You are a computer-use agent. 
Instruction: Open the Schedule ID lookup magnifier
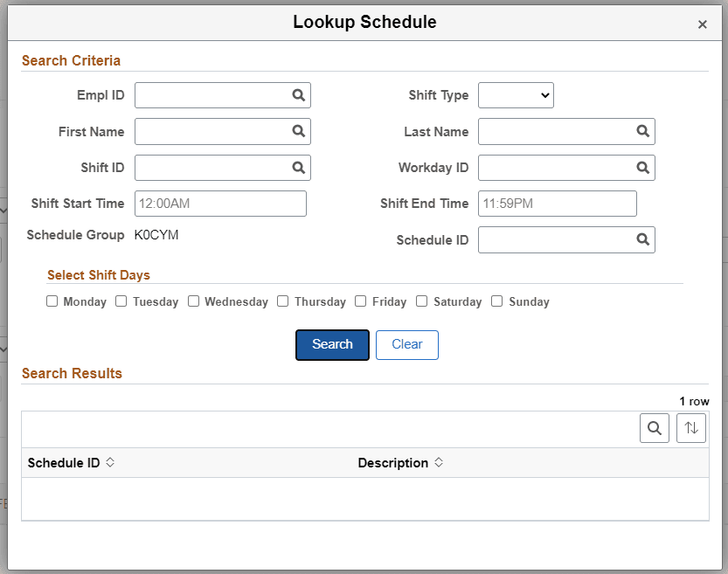pos(642,239)
